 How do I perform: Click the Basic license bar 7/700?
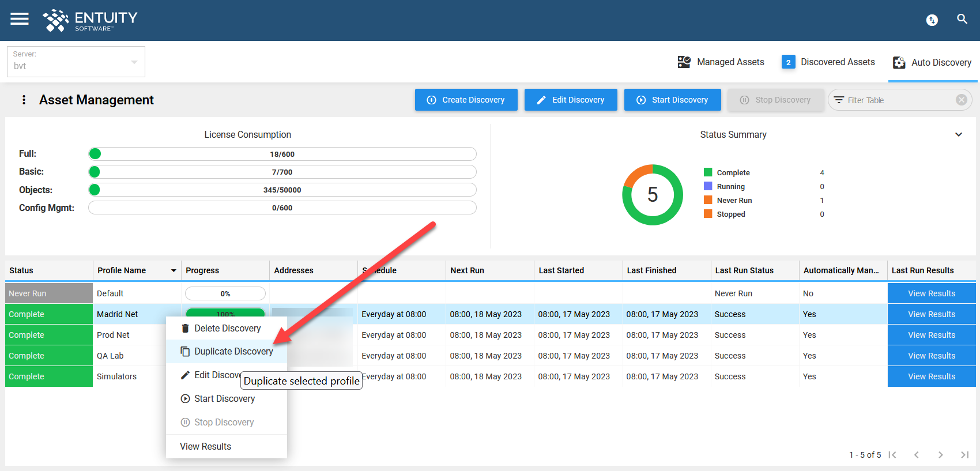tap(282, 172)
